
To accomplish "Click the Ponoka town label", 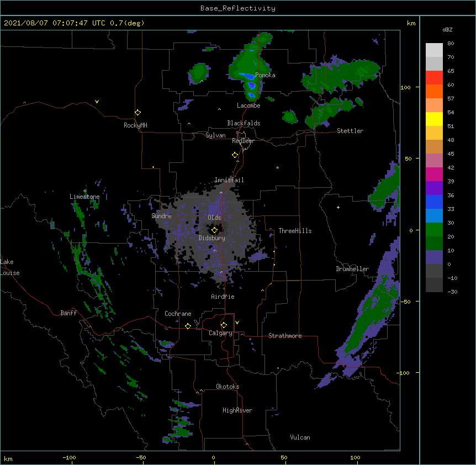I will click(x=265, y=75).
